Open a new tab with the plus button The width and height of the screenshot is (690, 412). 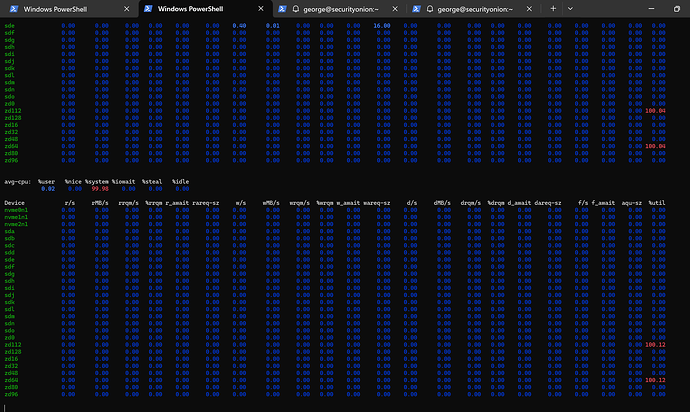(553, 9)
